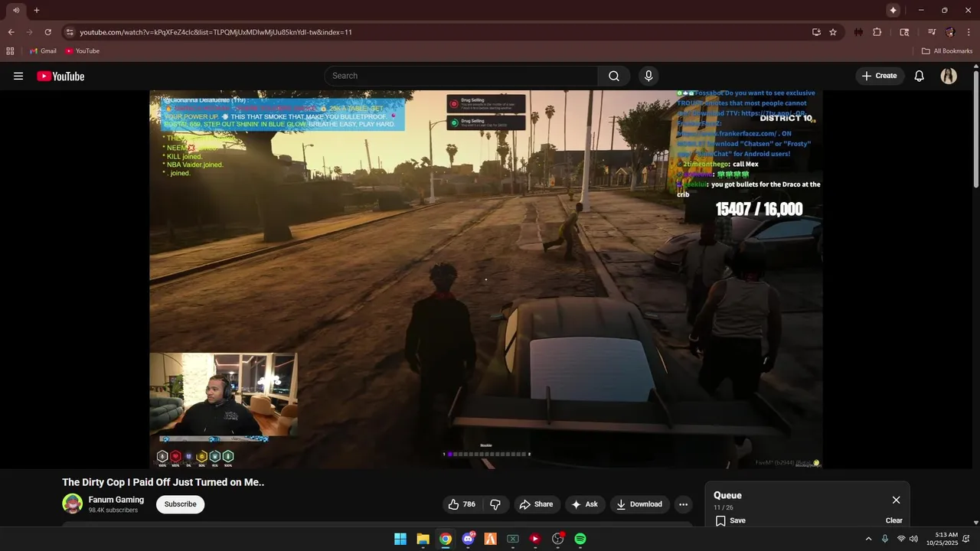Like the video (786 likes)
Screen dimensions: 980x551
(x=462, y=504)
